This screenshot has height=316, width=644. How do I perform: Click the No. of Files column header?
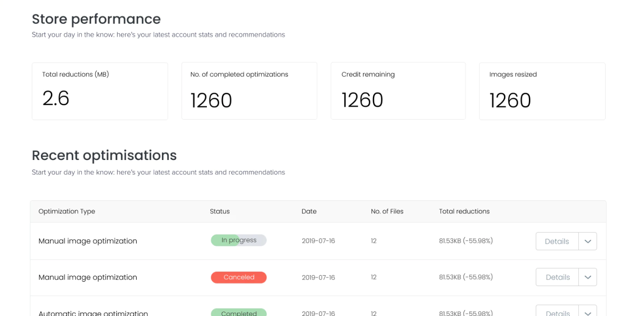(387, 211)
